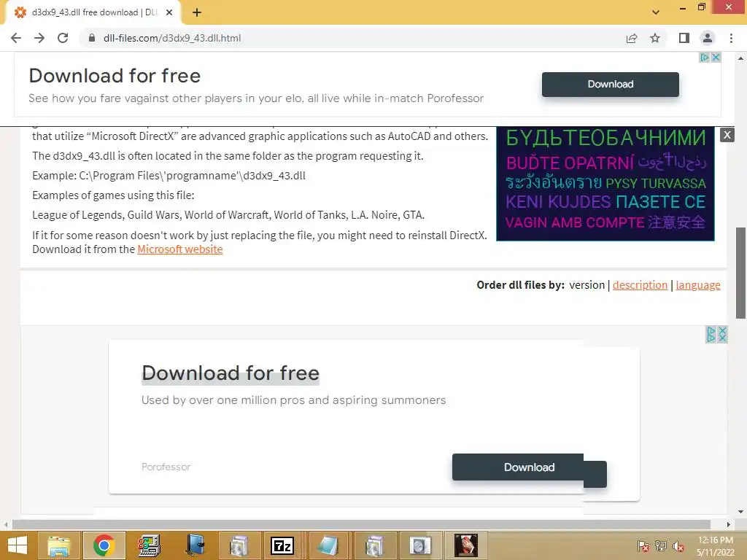Click the example path 'C:\Program Files' text
Image resolution: width=747 pixels, height=560 pixels.
pyautogui.click(x=169, y=176)
